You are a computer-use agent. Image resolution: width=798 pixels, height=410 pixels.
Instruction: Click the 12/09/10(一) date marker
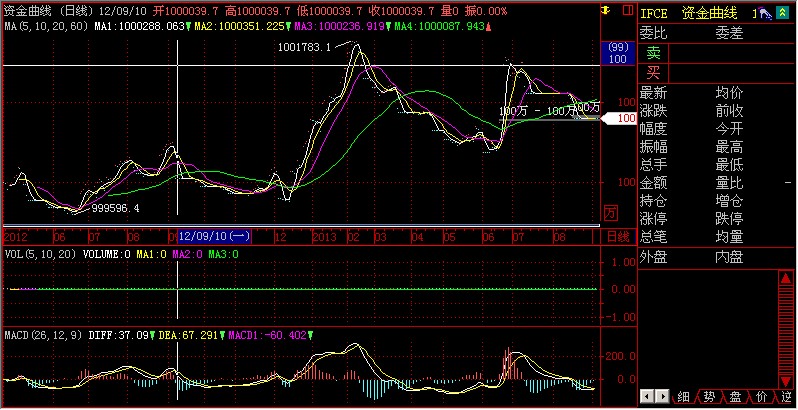click(x=214, y=237)
